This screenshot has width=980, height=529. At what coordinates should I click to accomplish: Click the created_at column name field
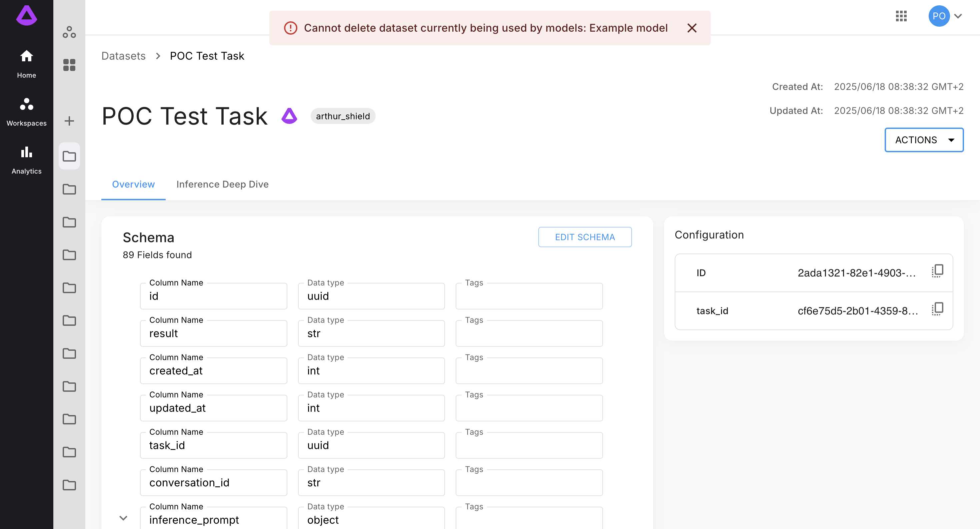[213, 370]
